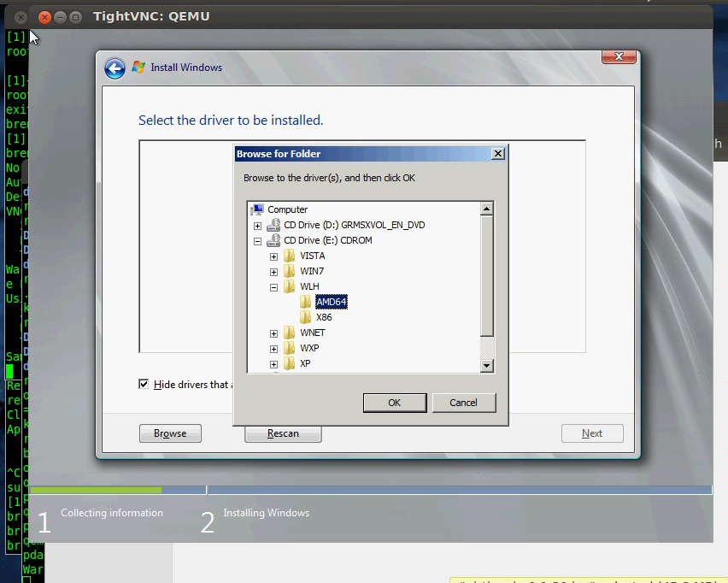
Task: Click the Rescan button
Action: tap(283, 433)
